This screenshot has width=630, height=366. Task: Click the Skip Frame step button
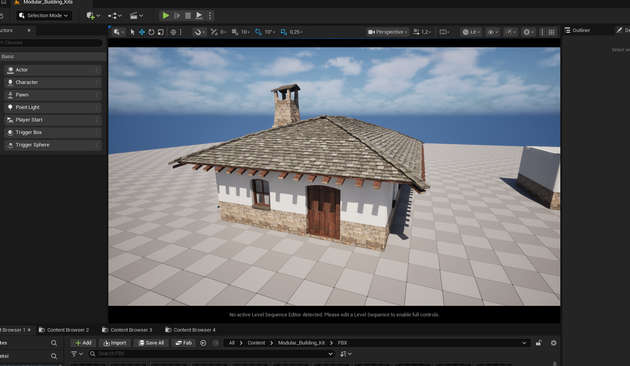pyautogui.click(x=177, y=16)
